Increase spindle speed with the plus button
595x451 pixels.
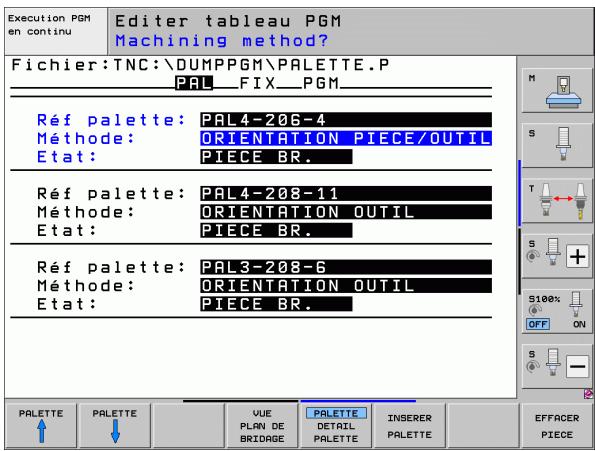(x=577, y=256)
